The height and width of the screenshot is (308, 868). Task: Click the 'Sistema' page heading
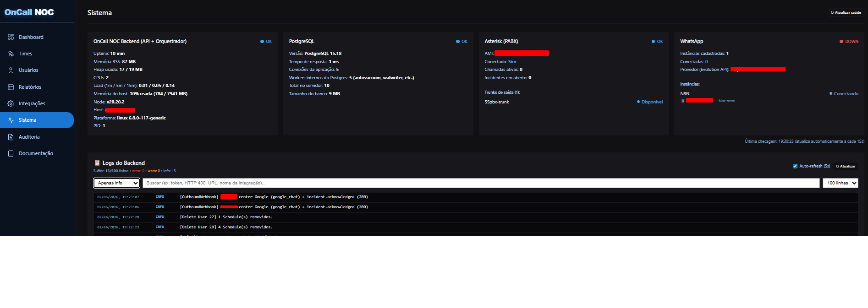point(99,13)
